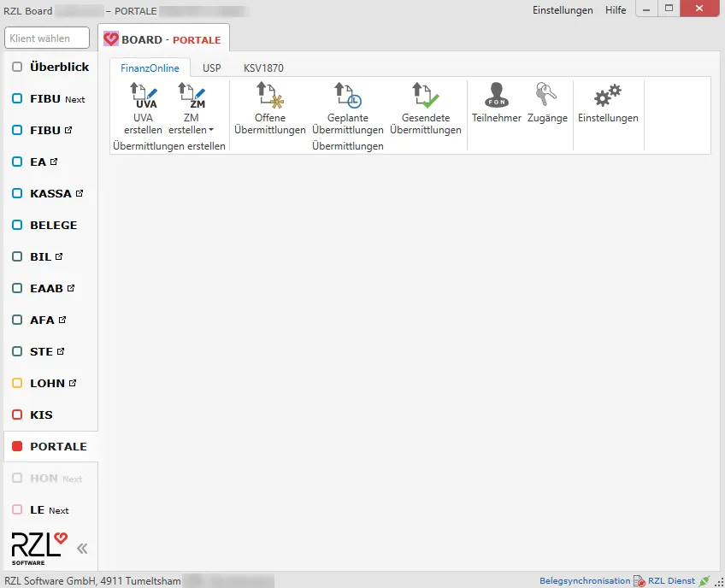Viewport: 725px width, 588px height.
Task: Show Offene Übermittlungen
Action: (270, 109)
